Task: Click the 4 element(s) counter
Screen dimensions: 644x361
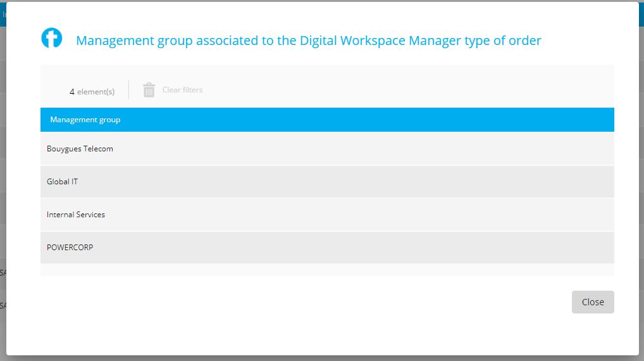Action: [x=92, y=92]
